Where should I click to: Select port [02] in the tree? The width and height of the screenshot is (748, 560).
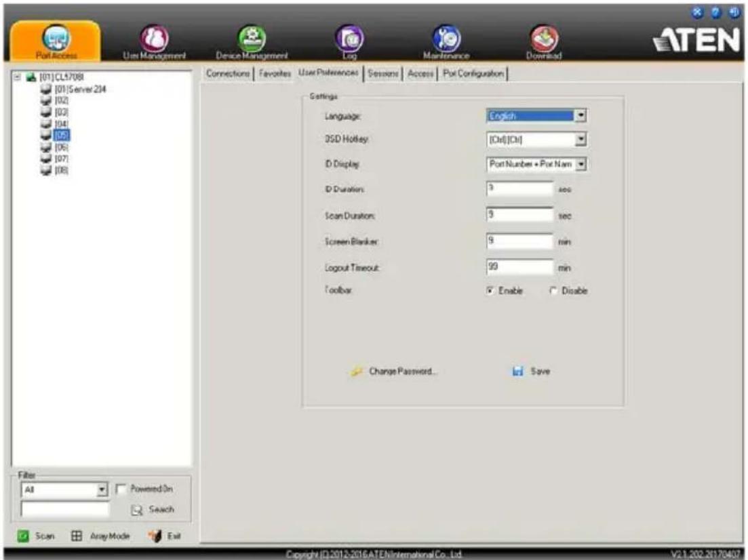tap(62, 100)
